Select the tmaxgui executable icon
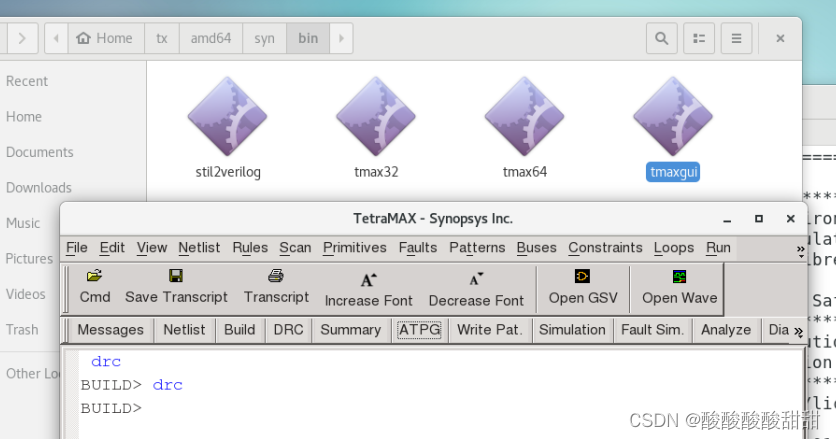The height and width of the screenshot is (439, 836). (x=673, y=116)
